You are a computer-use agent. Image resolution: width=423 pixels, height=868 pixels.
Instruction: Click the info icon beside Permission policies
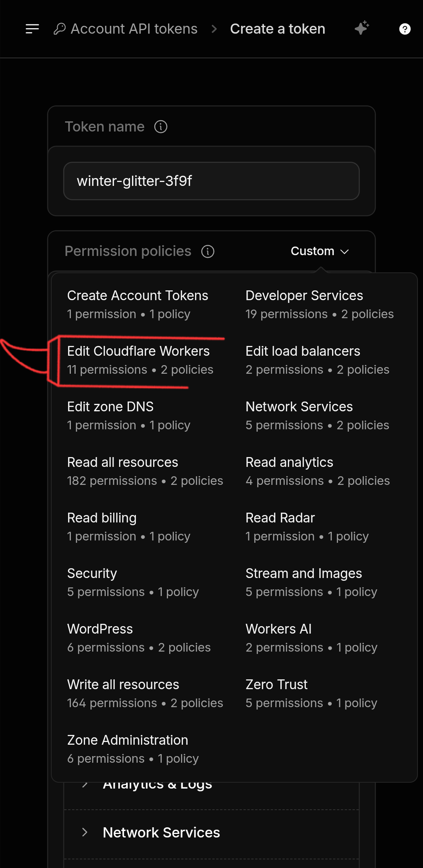click(x=208, y=251)
